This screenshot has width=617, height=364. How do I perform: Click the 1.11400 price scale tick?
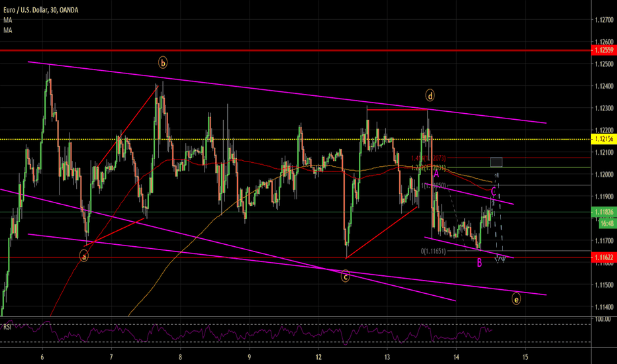click(604, 306)
